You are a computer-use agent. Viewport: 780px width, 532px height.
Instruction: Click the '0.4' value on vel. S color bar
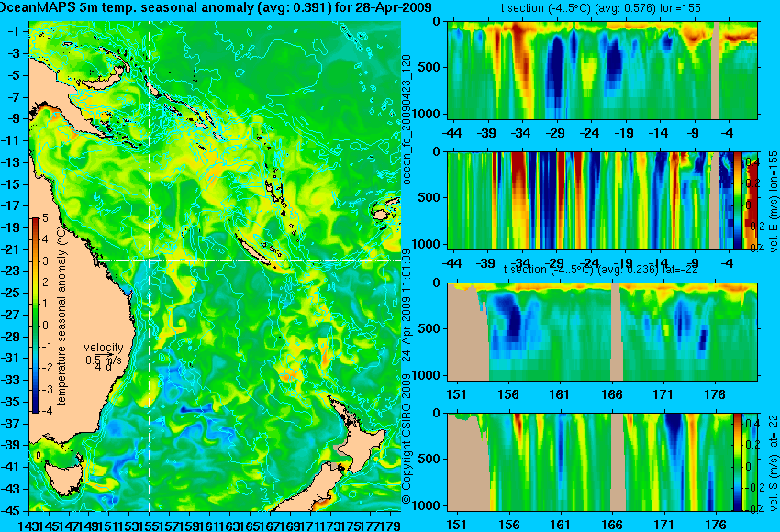(x=752, y=423)
